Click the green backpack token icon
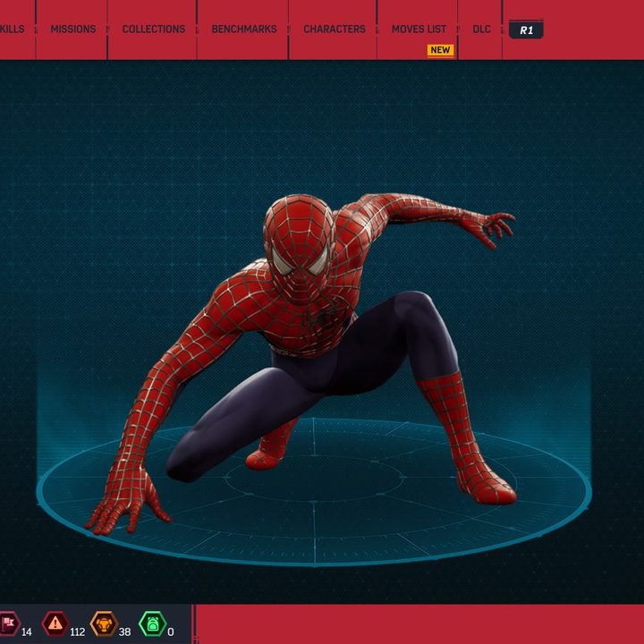Viewport: 644px width, 644px height. pos(152,623)
